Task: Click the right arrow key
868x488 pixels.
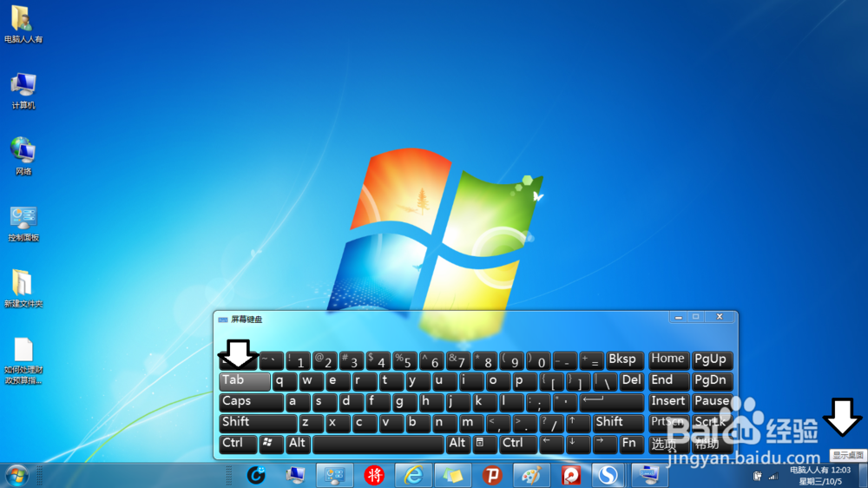Action: pos(604,444)
